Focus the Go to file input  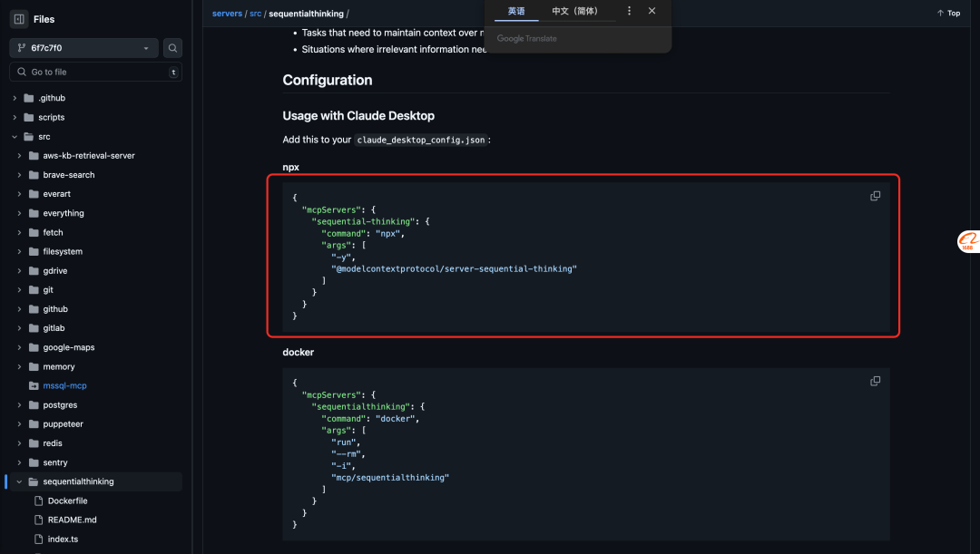pos(95,72)
